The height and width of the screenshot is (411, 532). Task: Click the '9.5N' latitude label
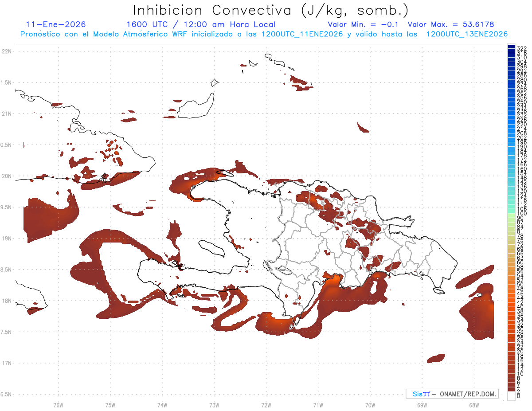tap(7, 207)
